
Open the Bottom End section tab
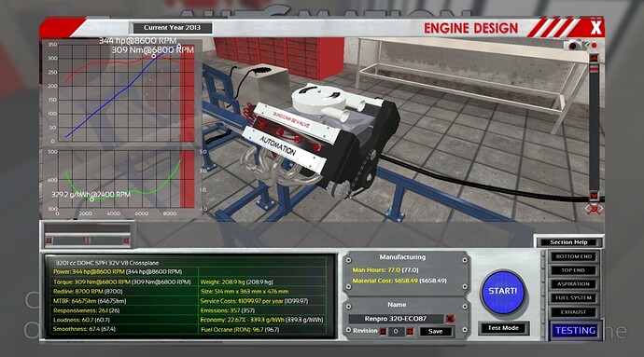pos(573,256)
